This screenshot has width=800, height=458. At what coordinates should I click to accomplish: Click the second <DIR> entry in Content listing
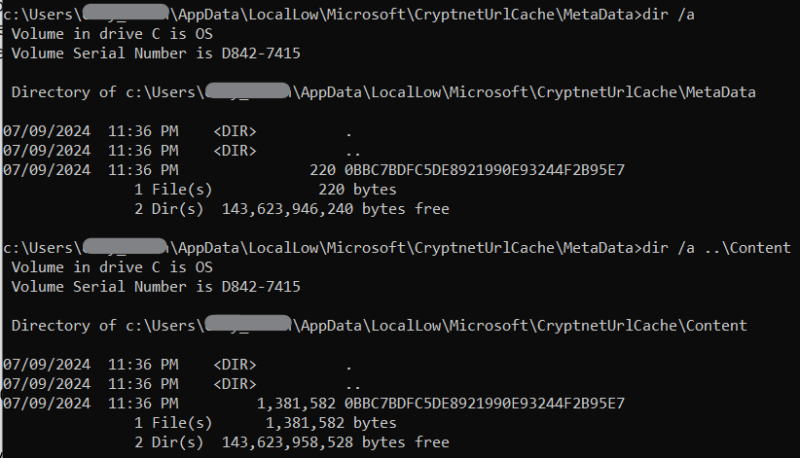click(x=235, y=384)
